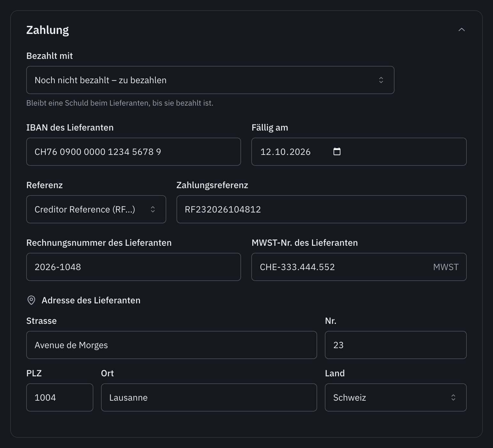Screen dimensions: 493x448
Task: Click the 'IBAN des Lieferanten' label
Action: pos(70,127)
